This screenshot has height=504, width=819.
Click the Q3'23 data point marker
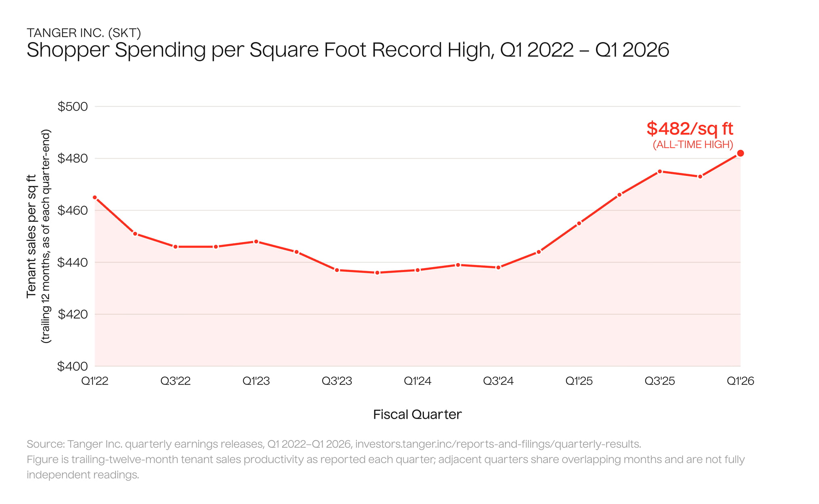[x=337, y=270]
